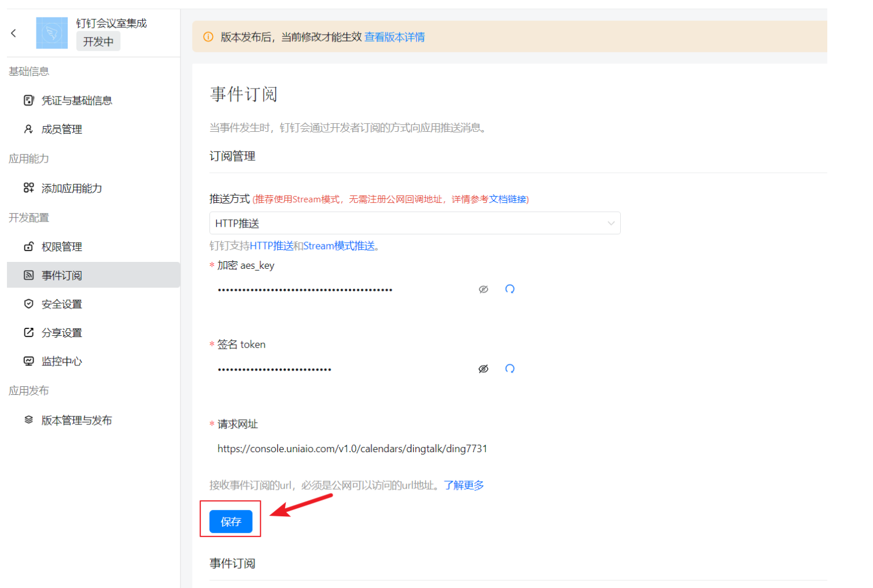This screenshot has height=588, width=873.
Task: Click the 请求网址 field label
Action: tap(238, 424)
